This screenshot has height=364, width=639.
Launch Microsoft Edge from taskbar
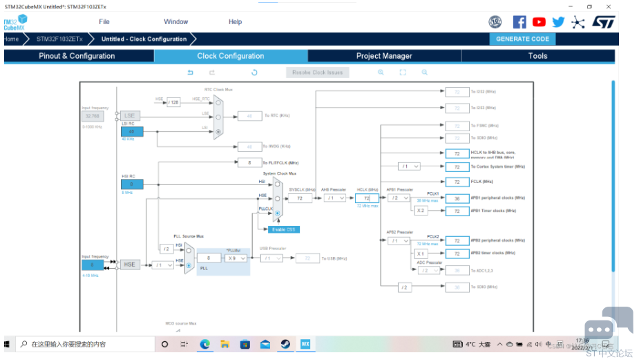[204, 345]
